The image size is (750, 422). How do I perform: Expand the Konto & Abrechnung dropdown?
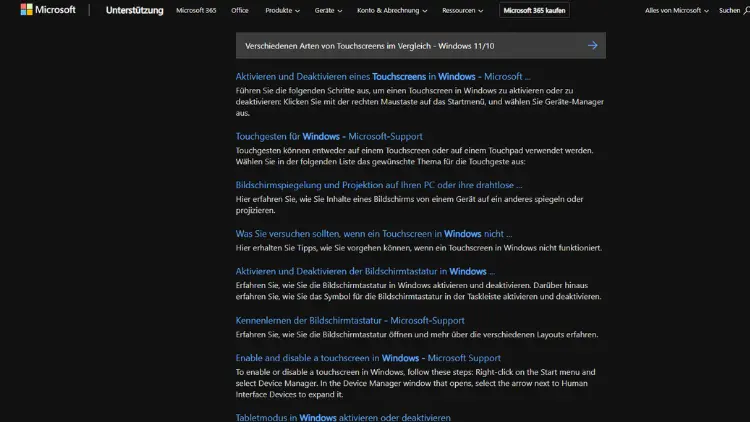(392, 10)
